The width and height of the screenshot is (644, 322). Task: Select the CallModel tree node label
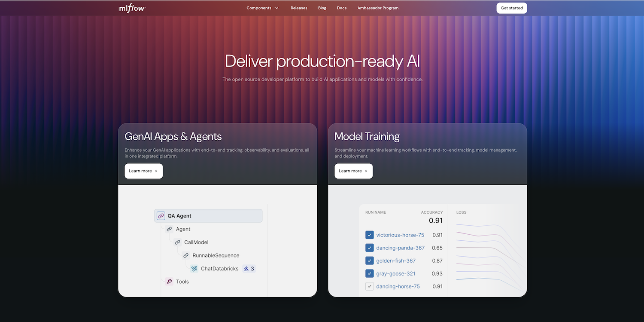(x=196, y=242)
